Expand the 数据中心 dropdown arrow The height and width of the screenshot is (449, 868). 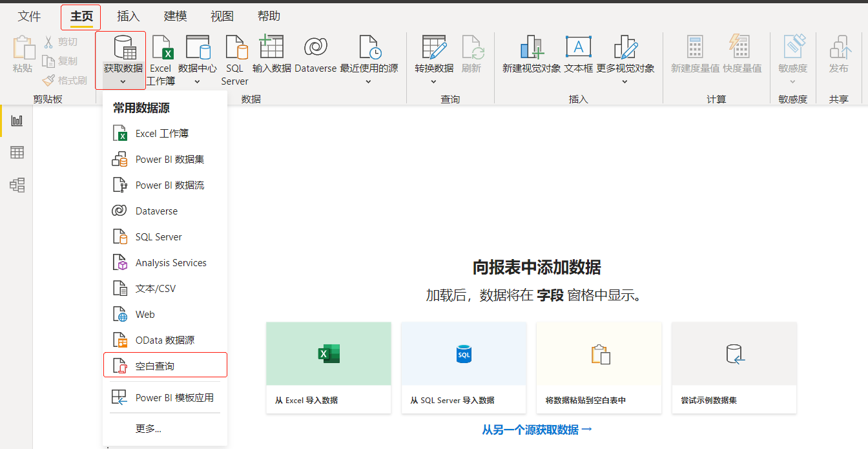point(197,81)
